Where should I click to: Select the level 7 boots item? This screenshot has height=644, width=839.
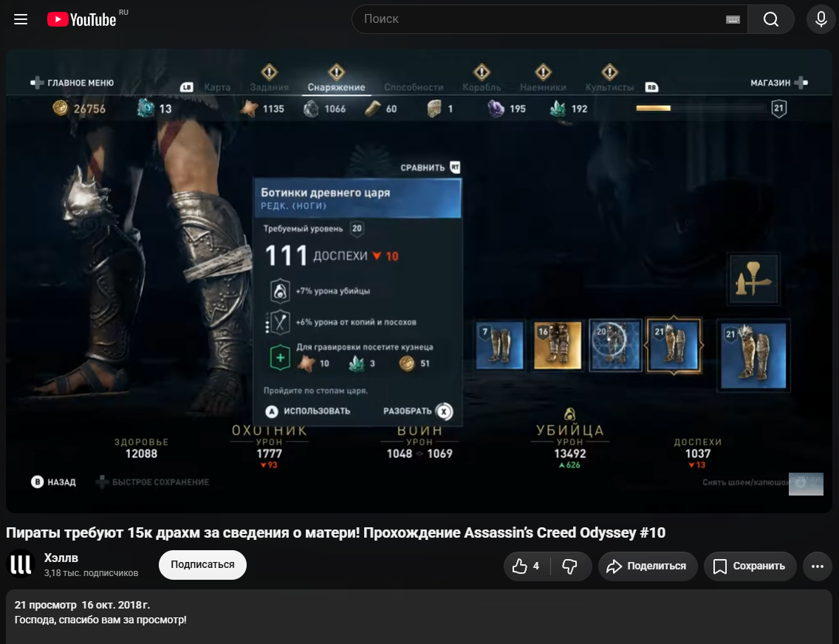499,346
